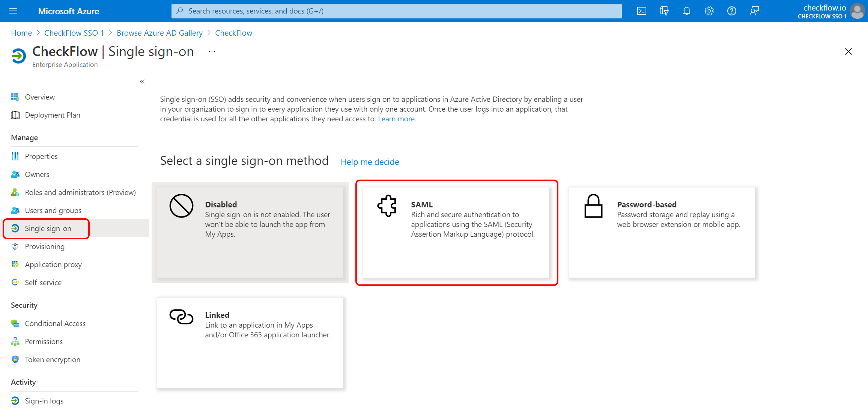This screenshot has height=408, width=868.
Task: Click the Single sign-on sidebar menu icon
Action: click(x=15, y=228)
